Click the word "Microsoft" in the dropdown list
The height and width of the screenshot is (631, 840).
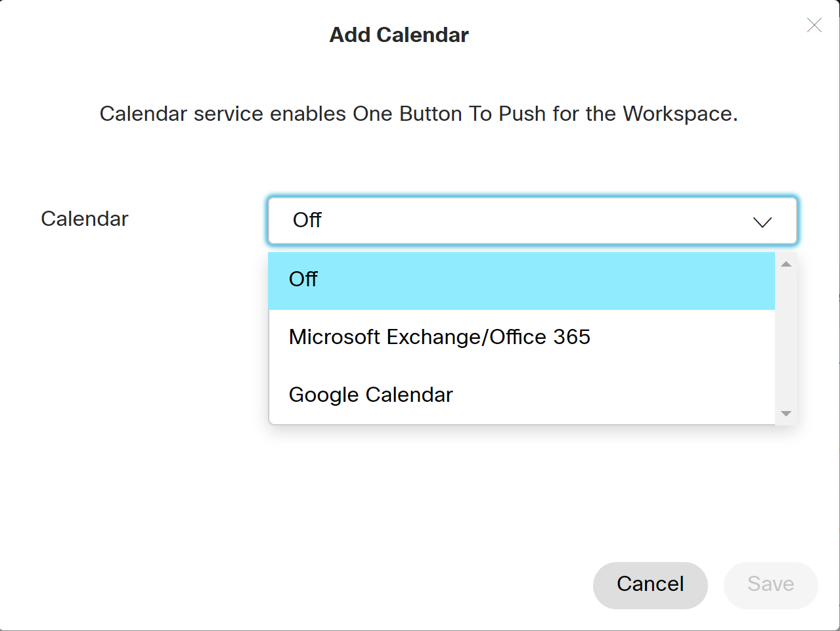point(334,337)
